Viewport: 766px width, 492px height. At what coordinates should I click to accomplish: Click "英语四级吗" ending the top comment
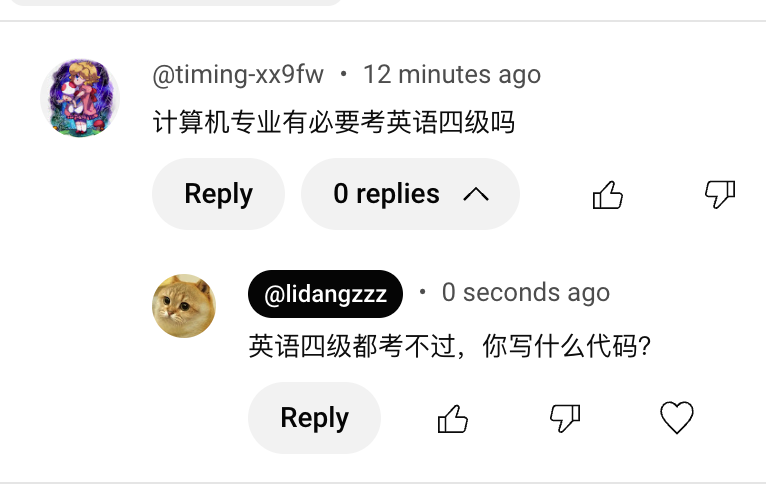click(451, 122)
